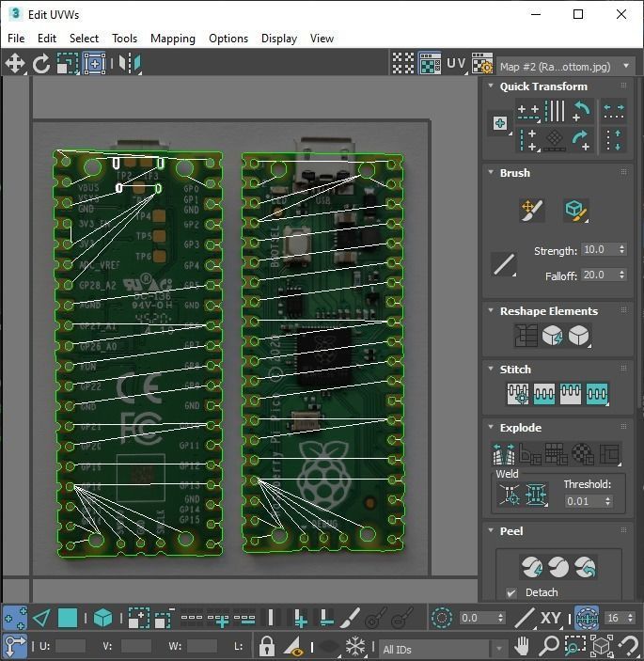Open the Tools menu
Screen dimensions: 644x661
(x=124, y=39)
